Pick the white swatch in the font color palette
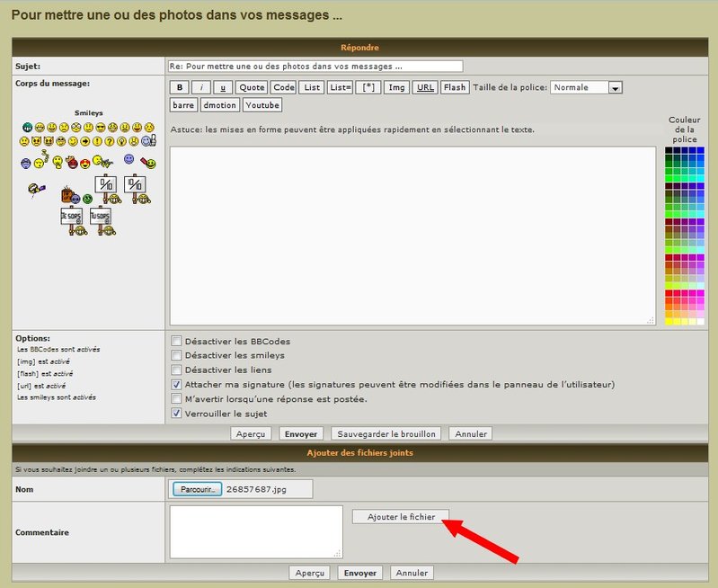 [x=700, y=321]
